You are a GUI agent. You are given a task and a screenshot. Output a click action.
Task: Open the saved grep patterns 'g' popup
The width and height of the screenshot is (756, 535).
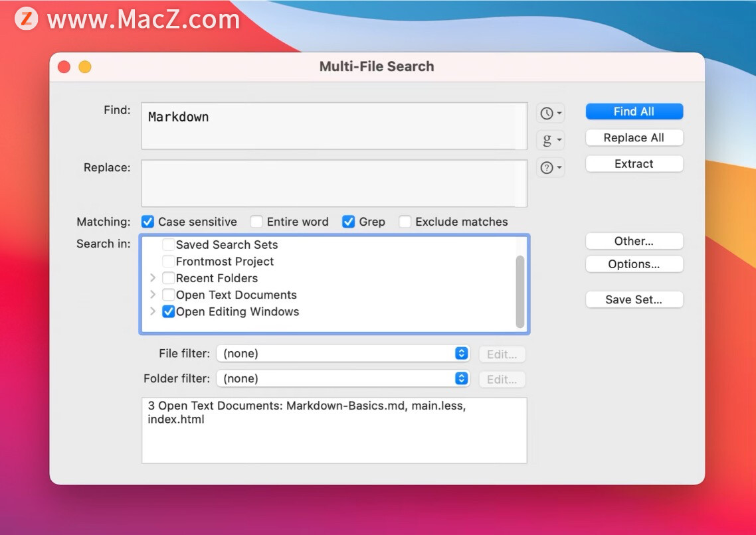coord(550,140)
